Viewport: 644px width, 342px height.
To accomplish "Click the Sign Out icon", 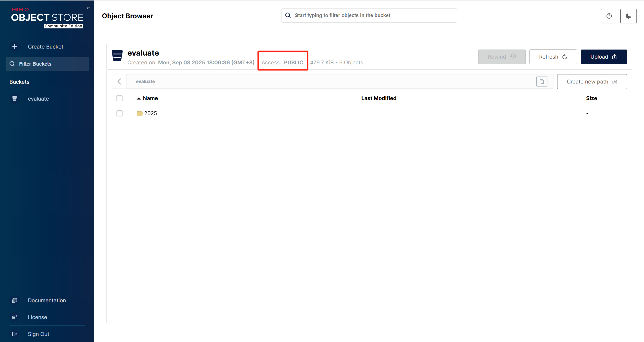I will 15,334.
